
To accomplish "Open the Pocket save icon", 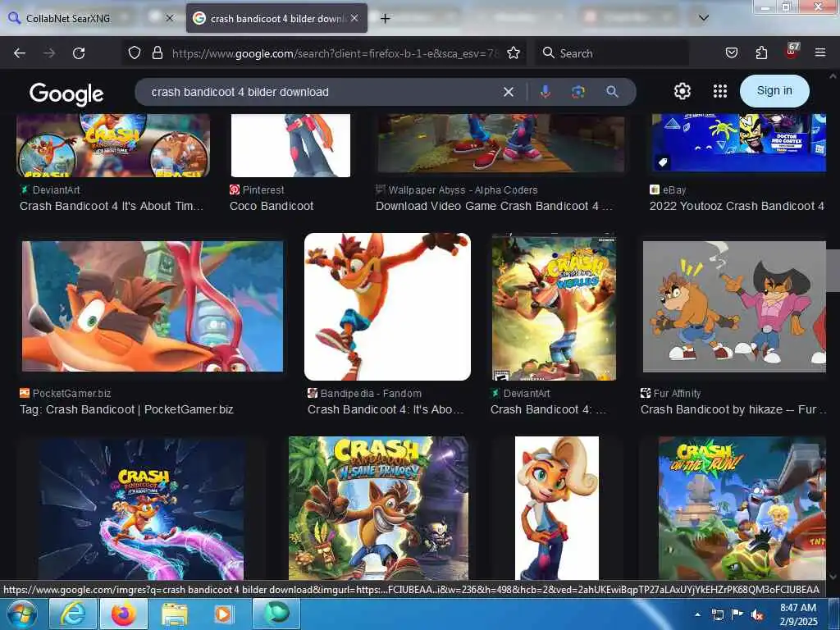I will (731, 52).
